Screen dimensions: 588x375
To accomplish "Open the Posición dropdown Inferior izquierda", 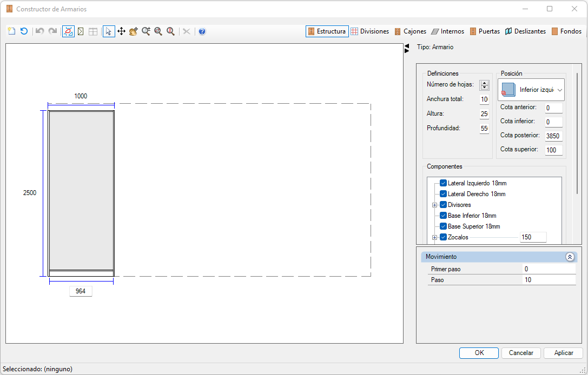I will click(531, 90).
